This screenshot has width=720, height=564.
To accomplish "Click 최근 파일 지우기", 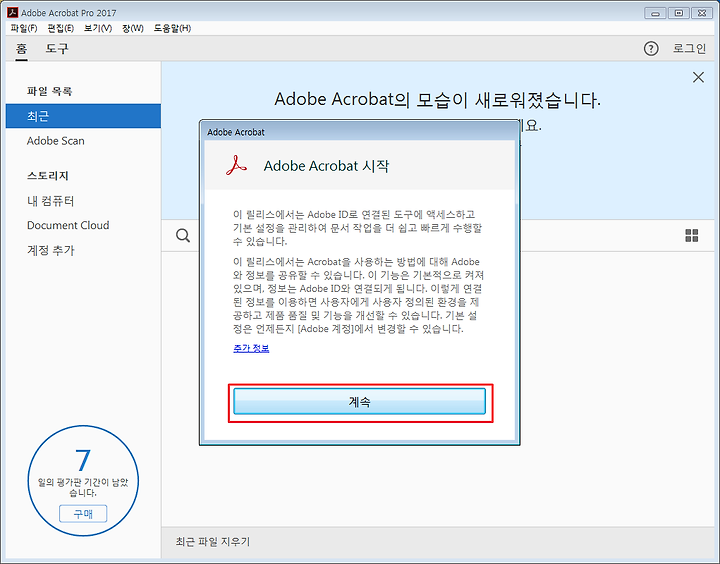I will (213, 542).
